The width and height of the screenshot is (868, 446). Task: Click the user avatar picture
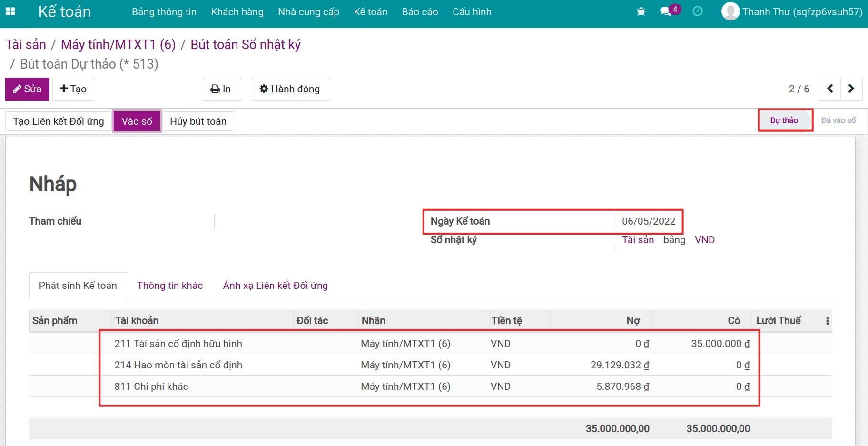click(x=730, y=11)
